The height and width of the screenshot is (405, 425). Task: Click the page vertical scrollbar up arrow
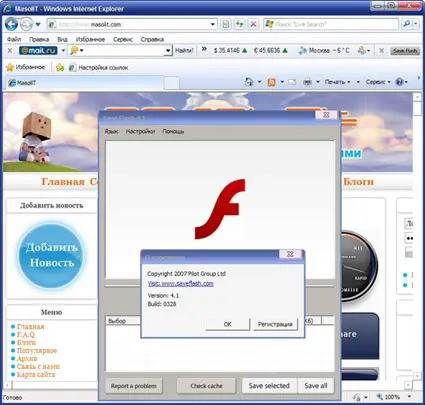(417, 97)
